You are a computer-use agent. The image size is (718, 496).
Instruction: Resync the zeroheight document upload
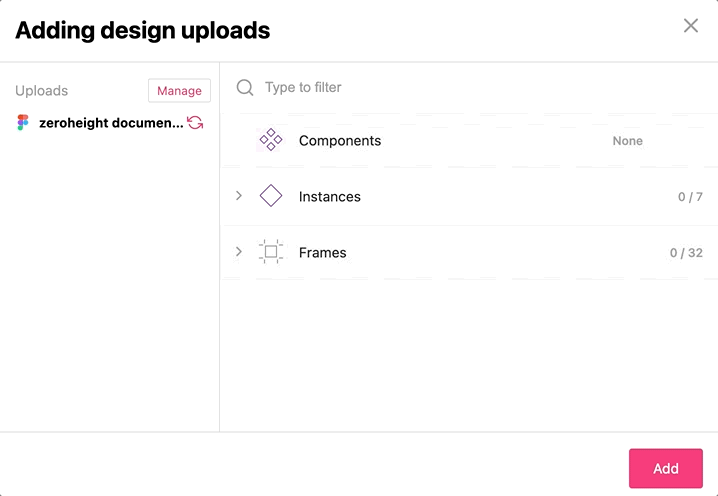point(195,123)
